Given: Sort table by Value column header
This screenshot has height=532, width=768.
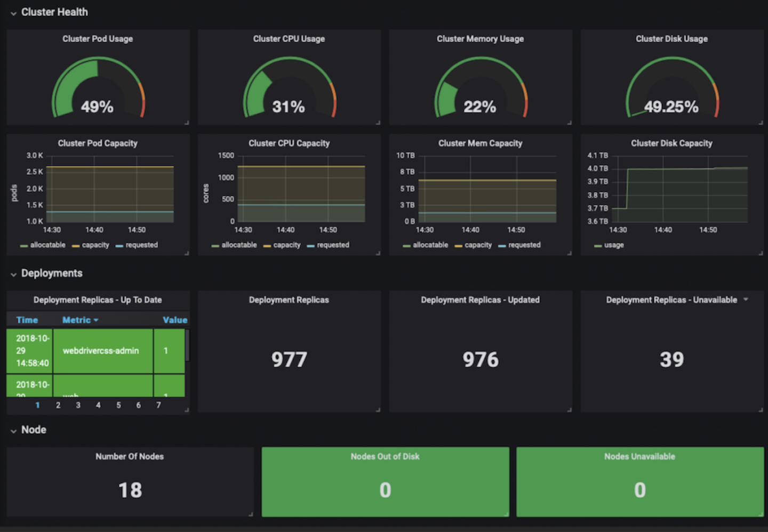Looking at the screenshot, I should coord(175,320).
